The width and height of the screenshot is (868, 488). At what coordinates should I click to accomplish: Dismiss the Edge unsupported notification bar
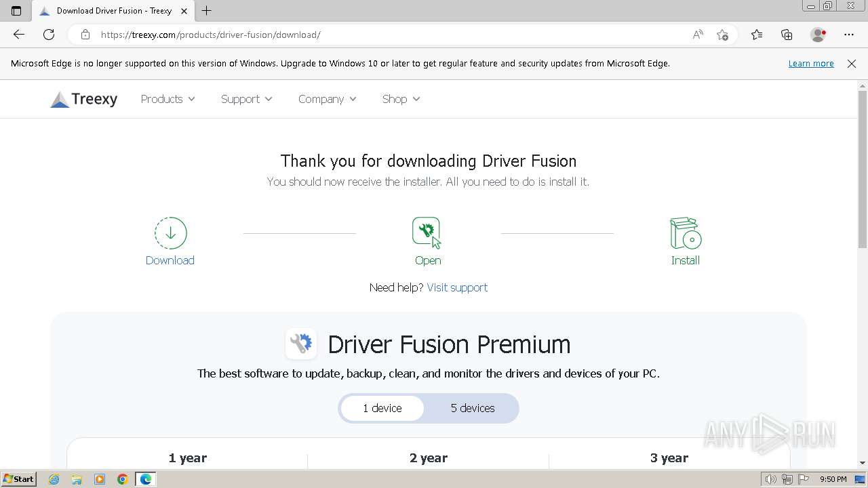[852, 64]
